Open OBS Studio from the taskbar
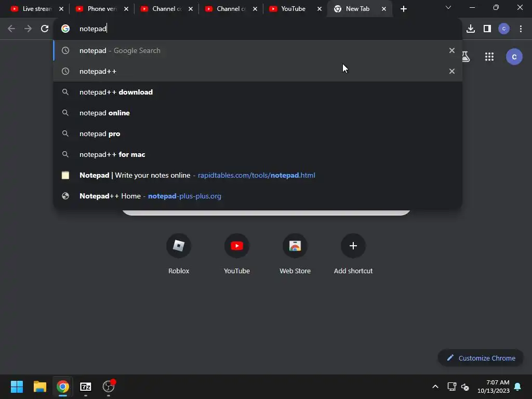This screenshot has height=399, width=532. [109, 387]
